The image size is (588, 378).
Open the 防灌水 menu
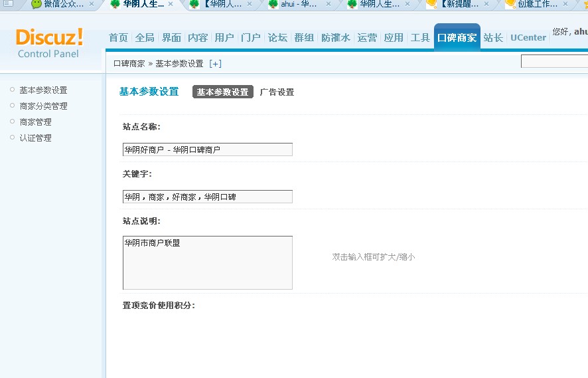tap(336, 38)
